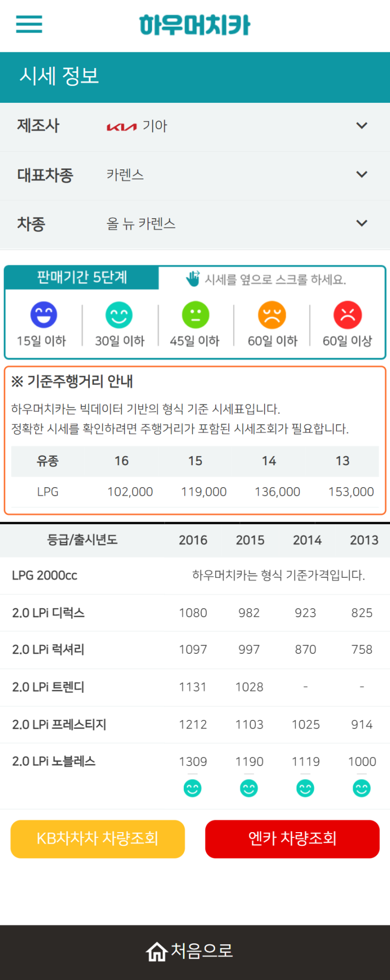The height and width of the screenshot is (980, 390).
Task: Tap the 하우머치카 logo
Action: pyautogui.click(x=195, y=25)
